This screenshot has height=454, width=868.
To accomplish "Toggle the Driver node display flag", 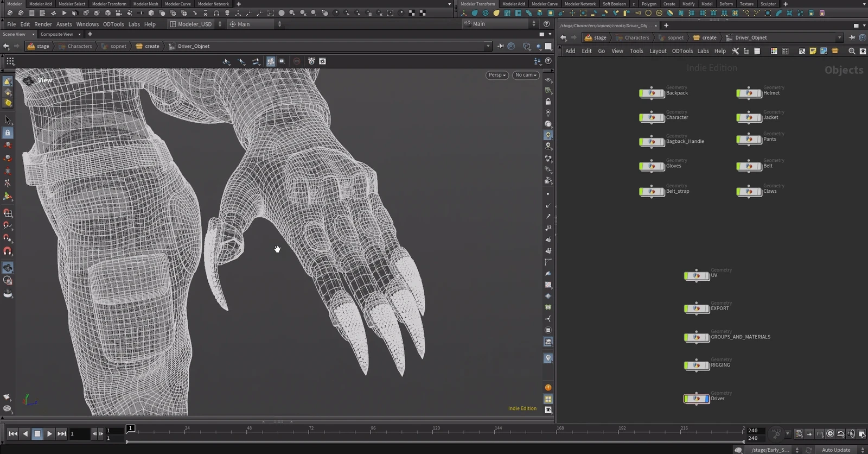I will tap(706, 399).
